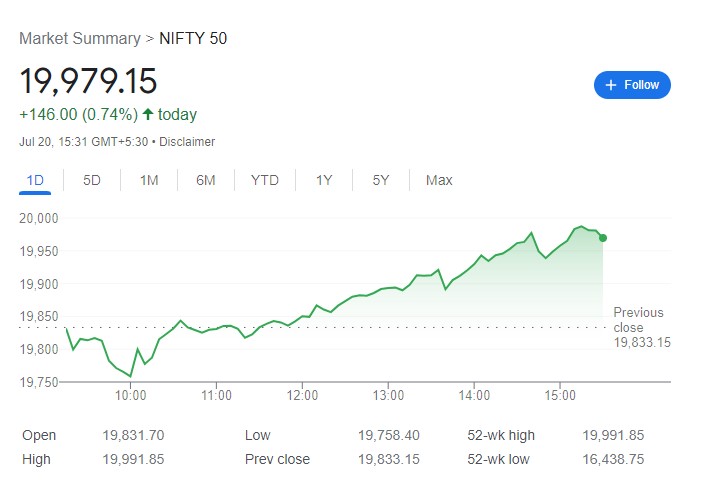Click the Previous close label on chart

(x=638, y=320)
